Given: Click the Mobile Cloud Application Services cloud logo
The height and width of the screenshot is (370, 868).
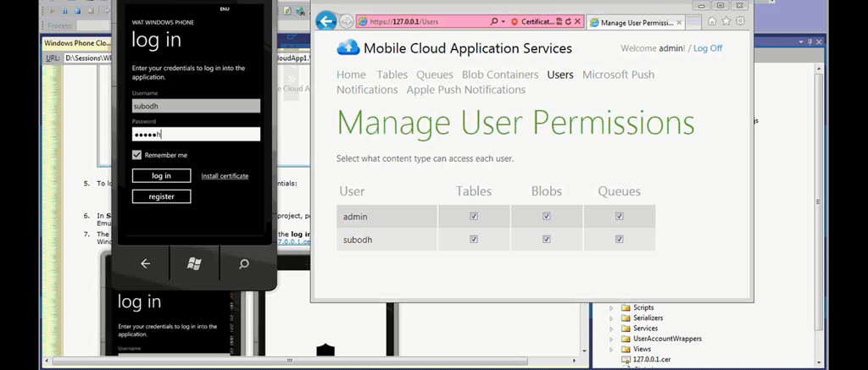Looking at the screenshot, I should (348, 47).
